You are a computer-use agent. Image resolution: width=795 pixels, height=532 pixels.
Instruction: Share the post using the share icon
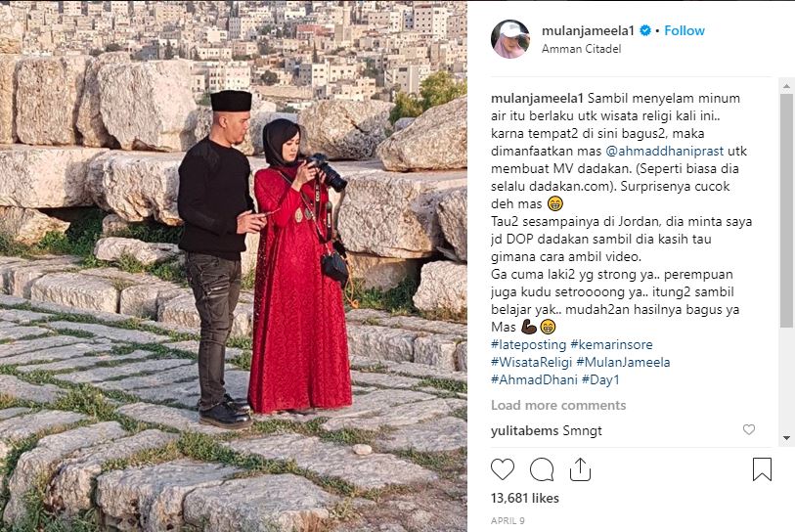point(580,469)
